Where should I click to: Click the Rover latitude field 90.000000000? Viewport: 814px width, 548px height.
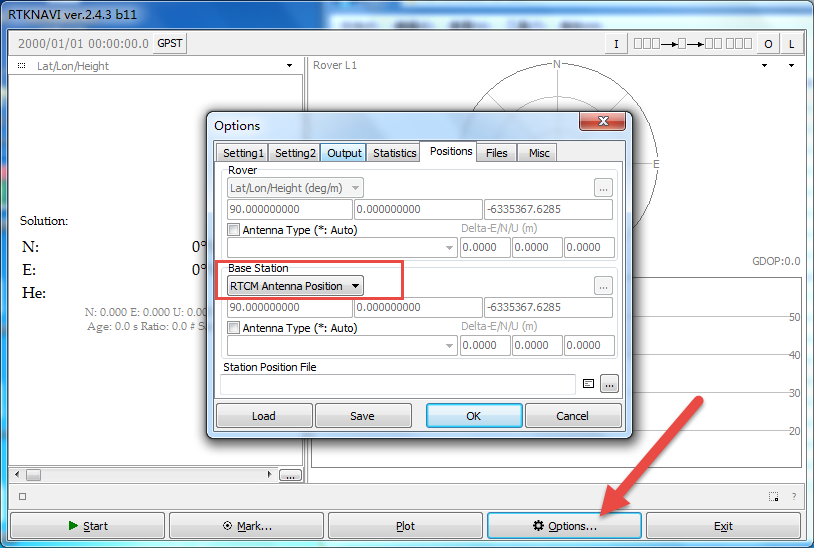(x=290, y=209)
